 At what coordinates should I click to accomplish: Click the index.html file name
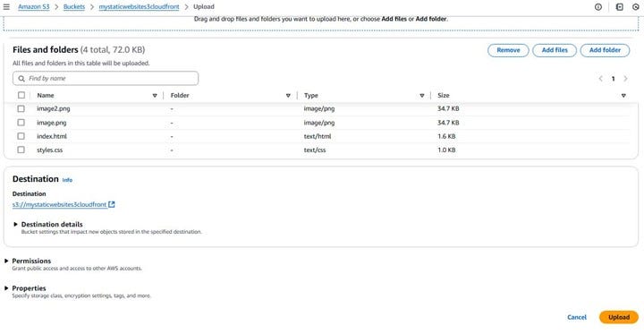pyautogui.click(x=52, y=136)
